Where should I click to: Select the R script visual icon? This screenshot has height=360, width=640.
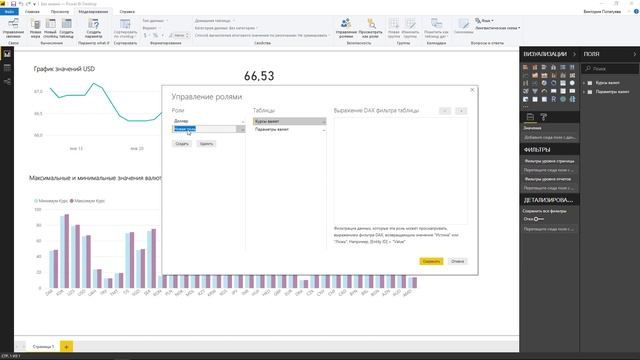point(553,99)
